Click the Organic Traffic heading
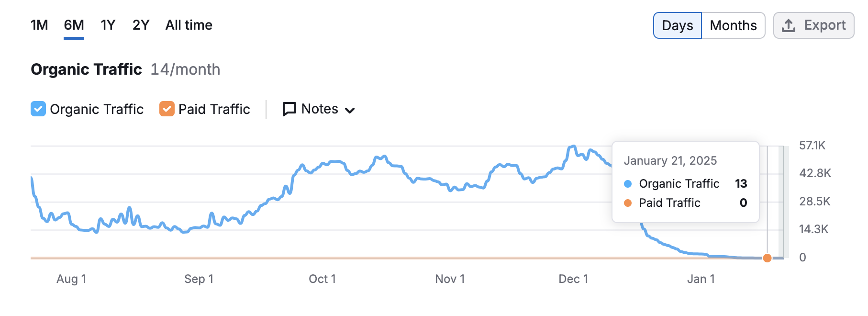This screenshot has height=316, width=868. tap(86, 69)
